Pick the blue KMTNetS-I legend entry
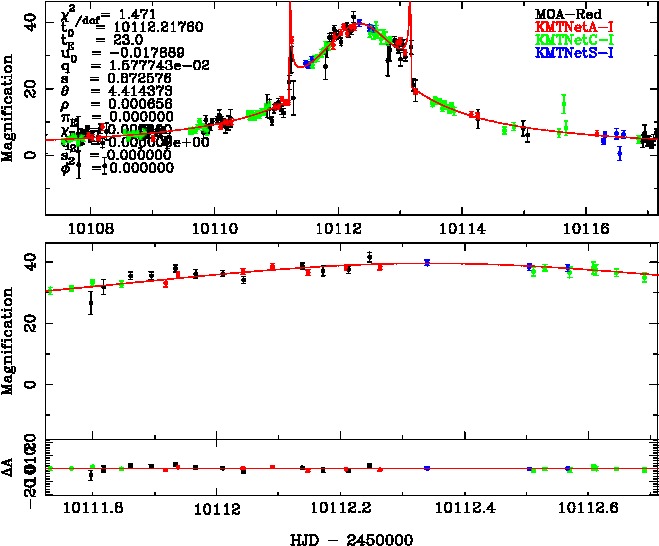This screenshot has width=659, height=546. pyautogui.click(x=574, y=50)
